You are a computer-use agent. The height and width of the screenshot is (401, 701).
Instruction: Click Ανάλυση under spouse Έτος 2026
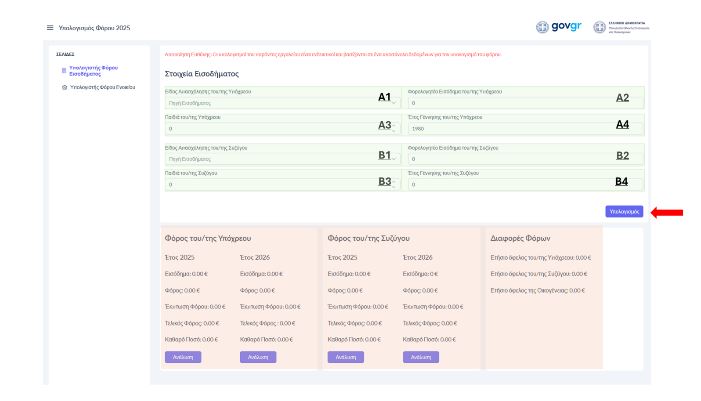coord(419,356)
